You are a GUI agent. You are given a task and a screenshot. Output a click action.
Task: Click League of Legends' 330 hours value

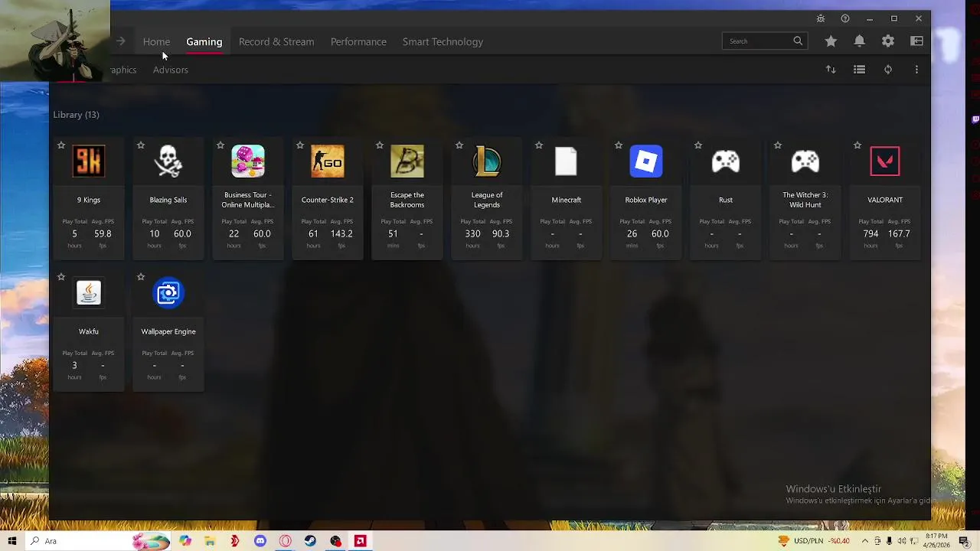472,233
